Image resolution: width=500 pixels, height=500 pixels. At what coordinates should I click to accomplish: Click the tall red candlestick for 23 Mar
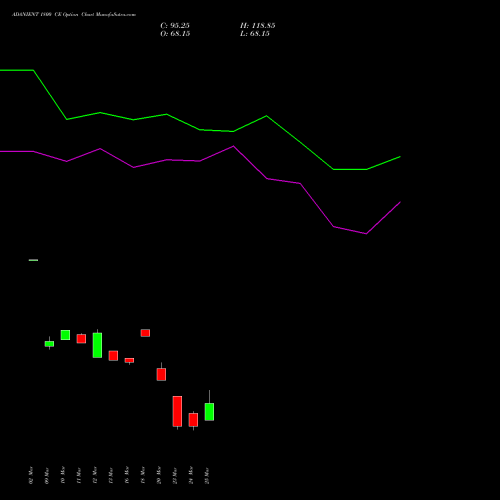(177, 411)
